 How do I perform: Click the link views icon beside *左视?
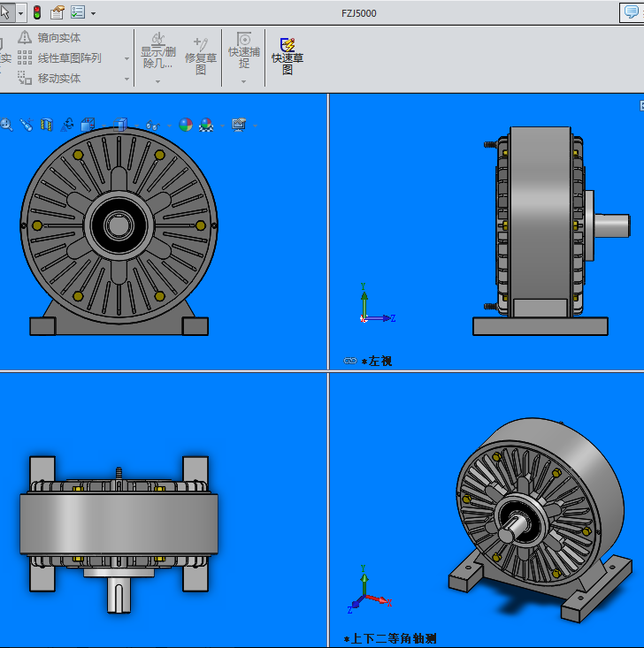[x=350, y=361]
